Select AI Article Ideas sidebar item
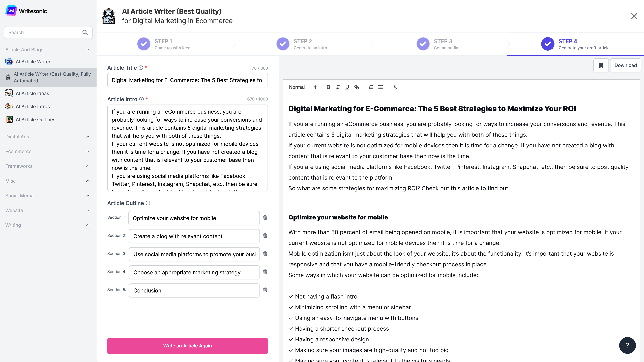This screenshot has width=644, height=362. (32, 93)
